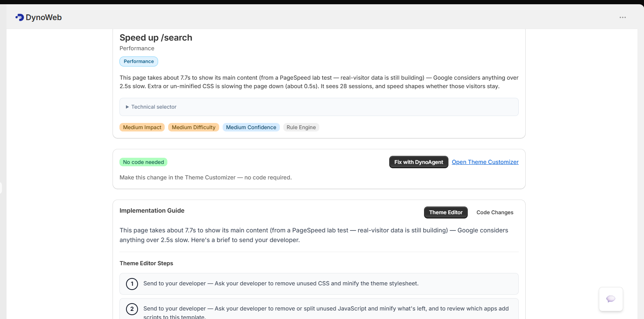Click the No code needed badge
The width and height of the screenshot is (644, 319).
(x=143, y=162)
